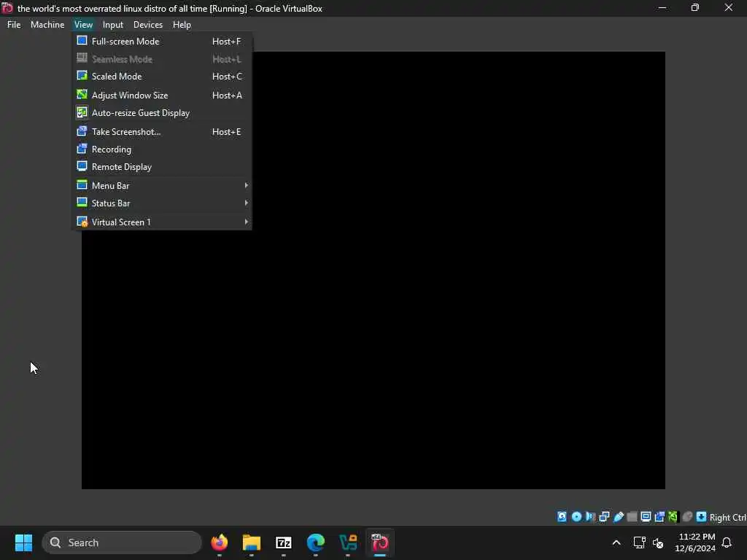Open Firefox from the taskbar
747x560 pixels.
coord(219,542)
